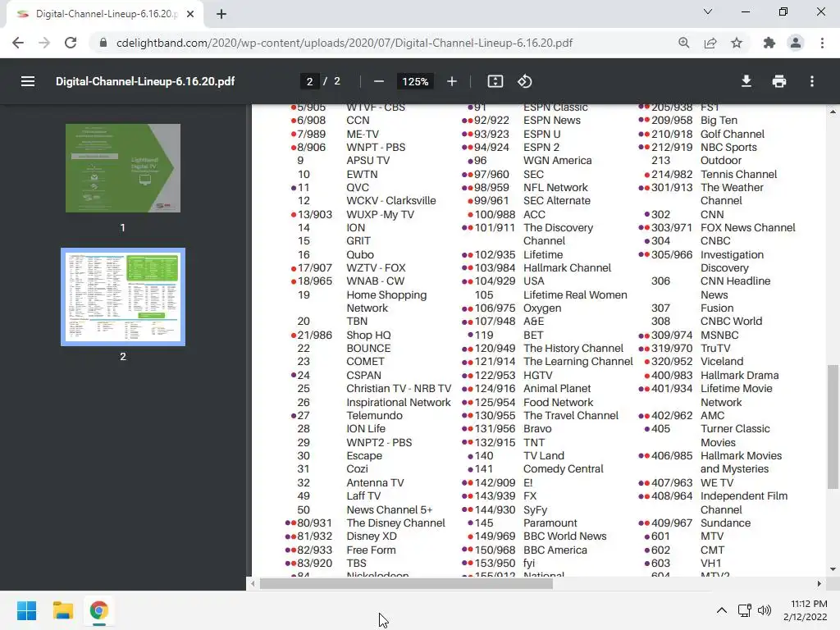
Task: Bookmark this page with star icon
Action: [x=737, y=43]
